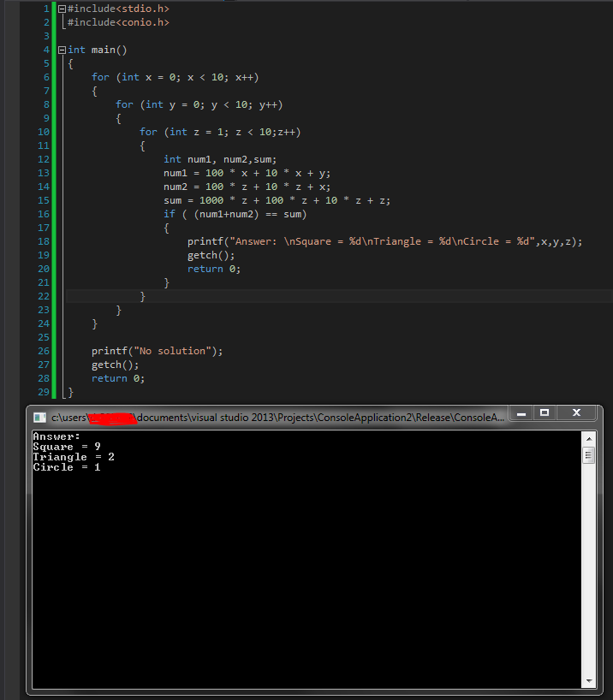Click the 'Answer:' console output line
The image size is (613, 700).
pos(57,436)
